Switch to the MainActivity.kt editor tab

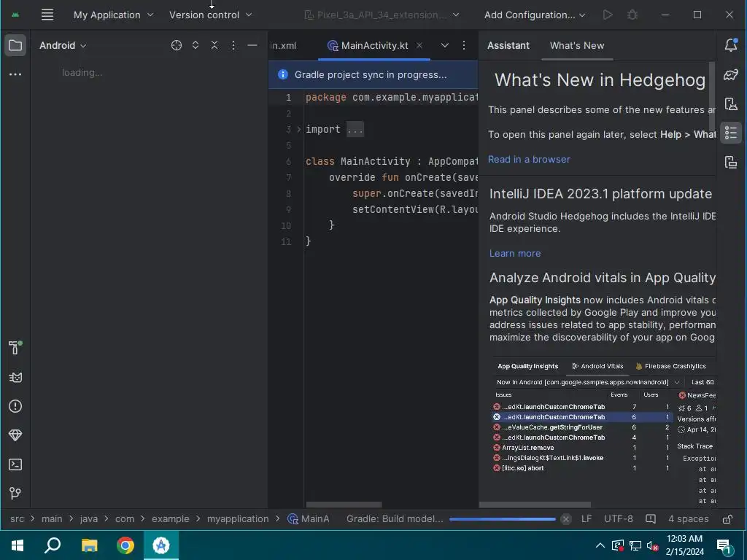[374, 45]
